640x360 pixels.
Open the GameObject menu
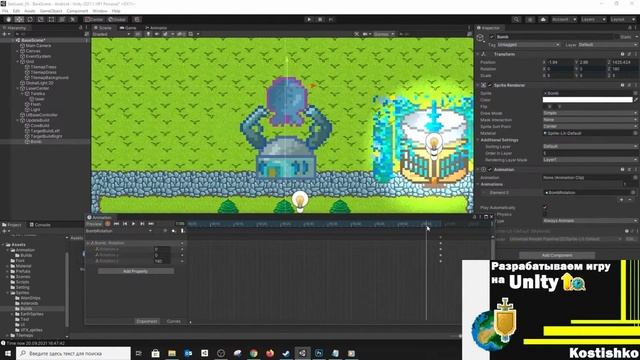pos(51,11)
